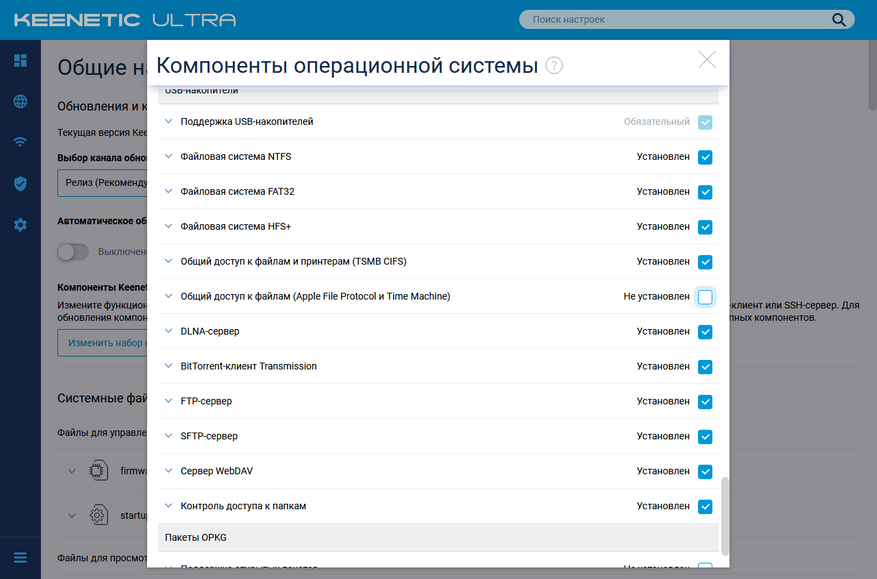This screenshot has height=579, width=877.
Task: Expand TSMB CIFS sharing description
Action: [x=168, y=261]
